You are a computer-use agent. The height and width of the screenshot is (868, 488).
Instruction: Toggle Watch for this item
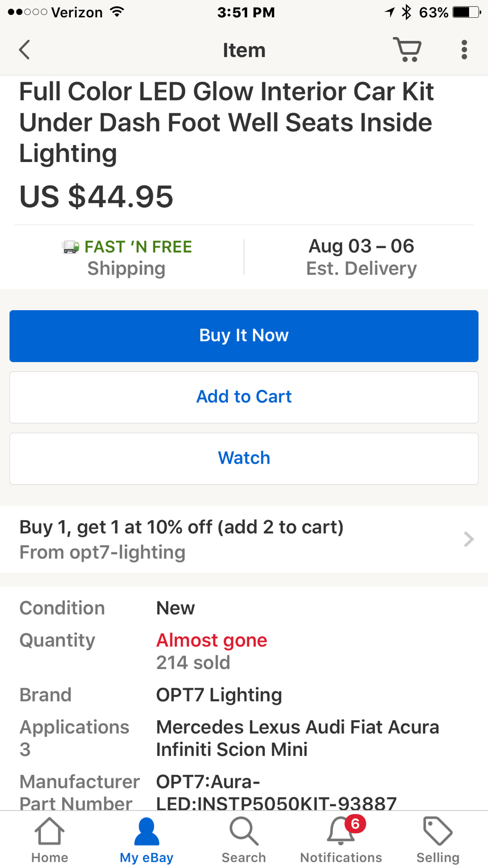pyautogui.click(x=244, y=458)
